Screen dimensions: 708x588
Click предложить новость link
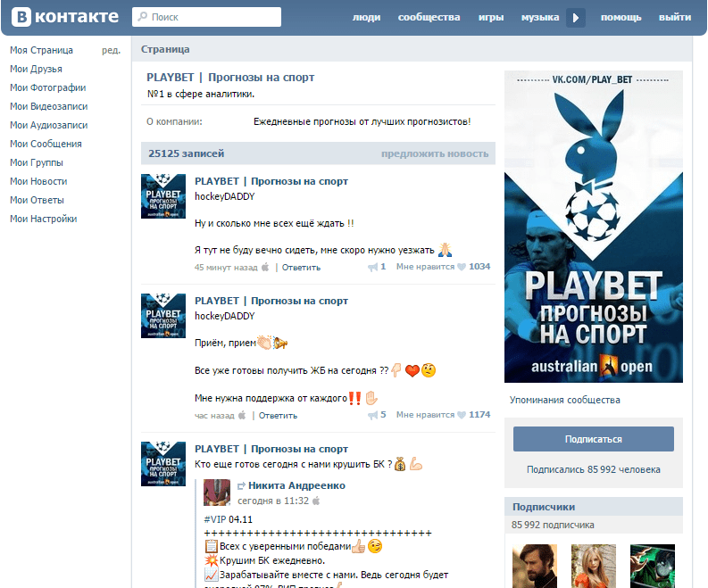coord(435,153)
